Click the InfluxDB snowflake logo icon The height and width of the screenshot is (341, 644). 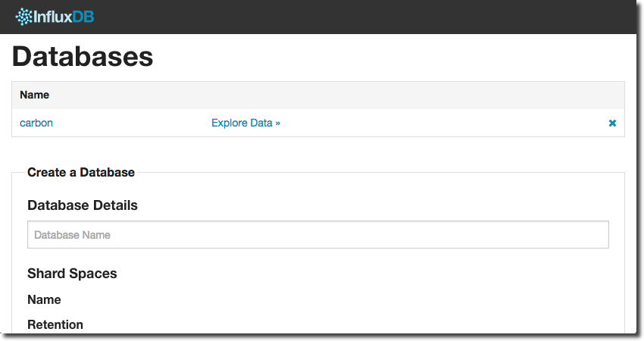(x=24, y=16)
